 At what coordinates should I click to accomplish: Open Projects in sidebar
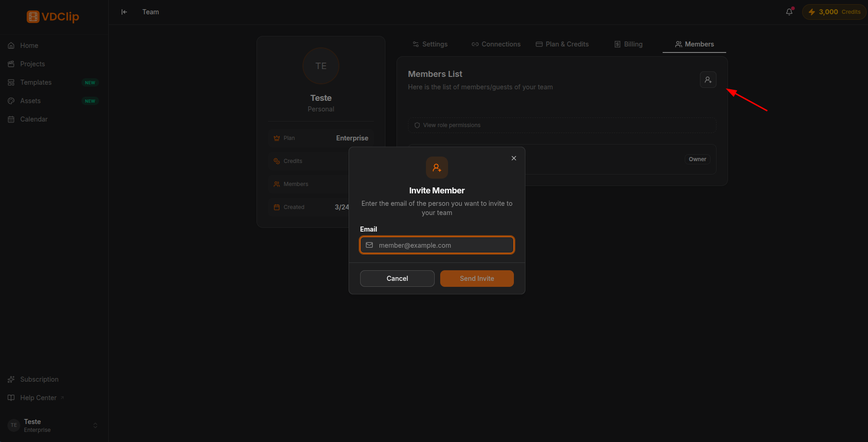(54, 64)
